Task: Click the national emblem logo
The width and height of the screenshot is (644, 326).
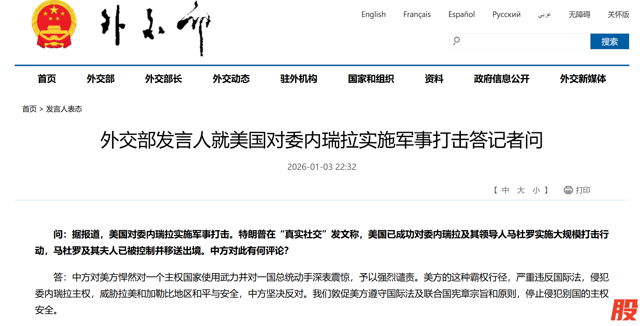Action: tap(54, 24)
